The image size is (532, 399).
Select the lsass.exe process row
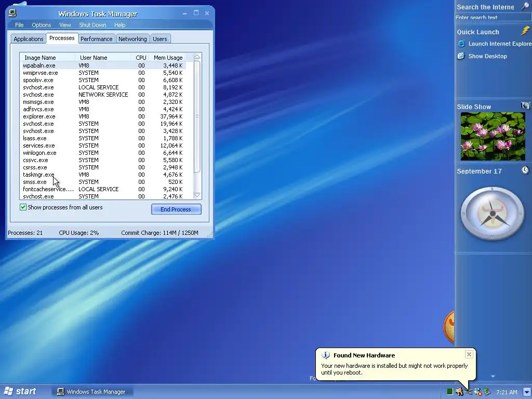click(x=104, y=138)
